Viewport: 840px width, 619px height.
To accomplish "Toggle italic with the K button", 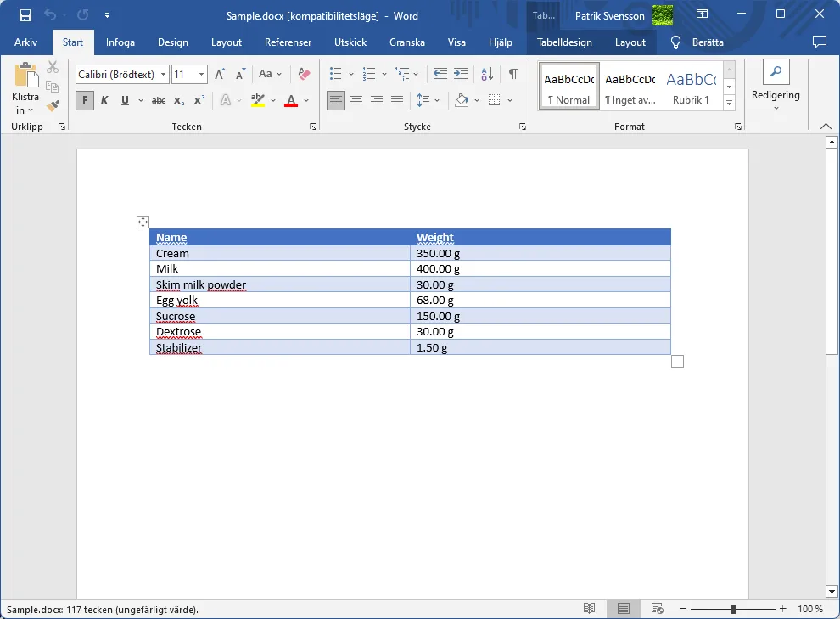I will [x=104, y=100].
